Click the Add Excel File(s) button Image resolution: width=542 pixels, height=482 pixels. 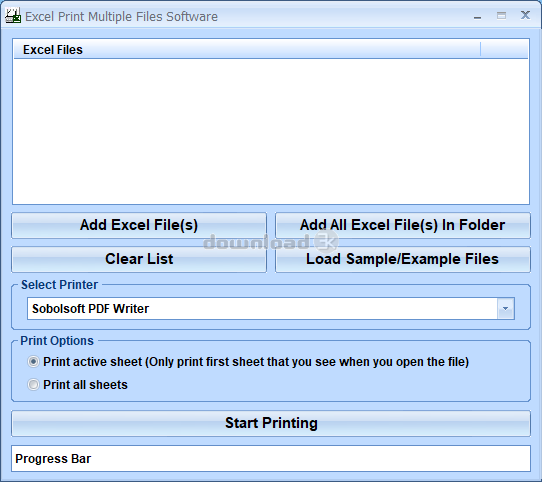pos(139,225)
